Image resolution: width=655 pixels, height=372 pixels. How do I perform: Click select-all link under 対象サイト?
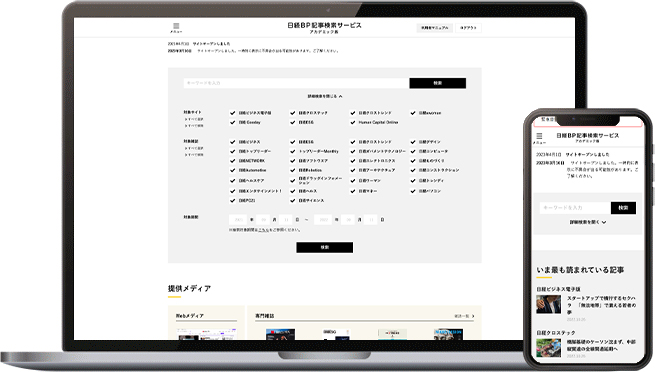pyautogui.click(x=194, y=119)
